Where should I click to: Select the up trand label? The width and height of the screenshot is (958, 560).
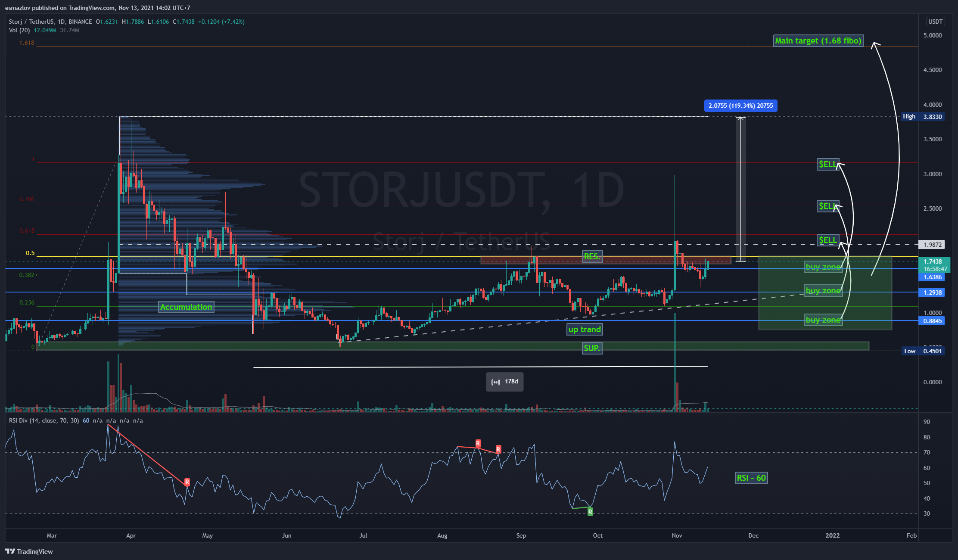tap(585, 330)
